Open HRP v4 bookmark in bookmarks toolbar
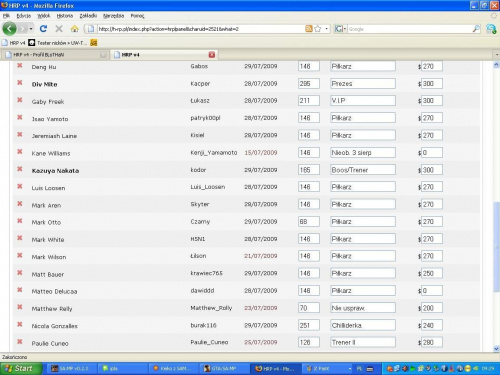Image resolution: width=500 pixels, height=375 pixels. 14,43
